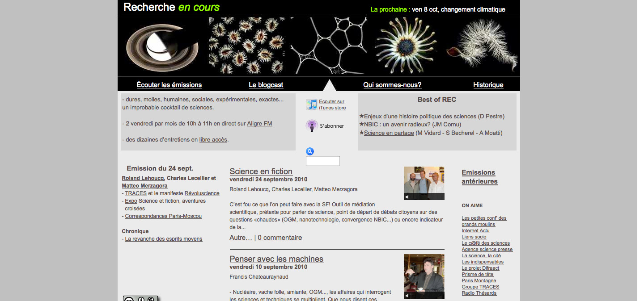
Task: Open Le projet Difraact link
Action: point(480,268)
